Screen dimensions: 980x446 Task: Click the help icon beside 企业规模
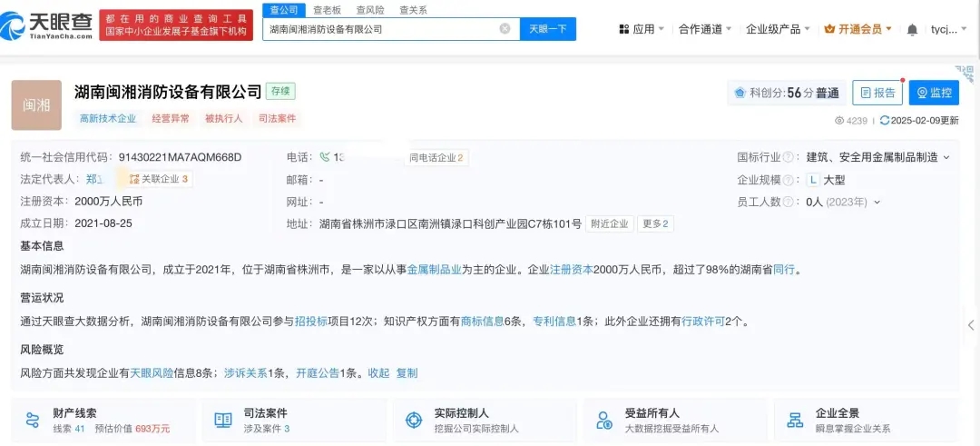pos(789,180)
